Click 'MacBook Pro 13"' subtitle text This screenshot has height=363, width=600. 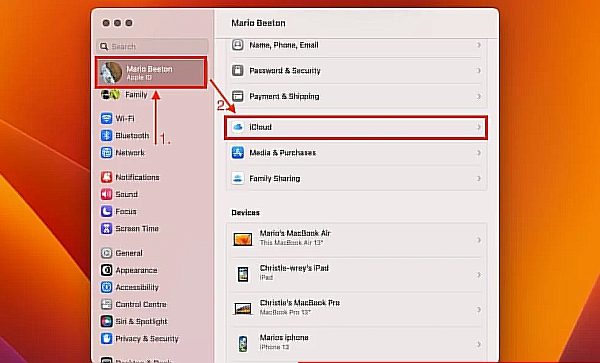coord(285,312)
